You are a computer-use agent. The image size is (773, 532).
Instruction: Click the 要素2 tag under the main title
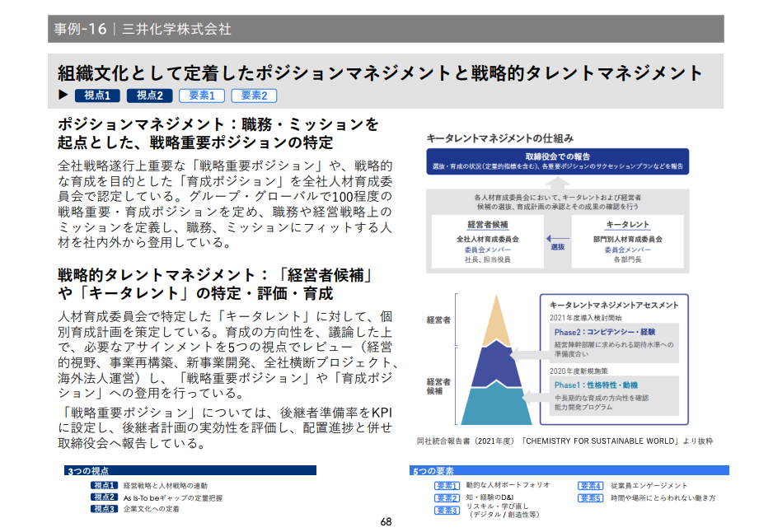click(x=254, y=96)
